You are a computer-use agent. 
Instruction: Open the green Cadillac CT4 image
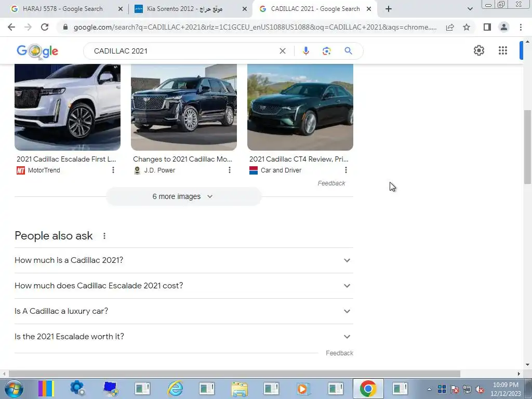[300, 107]
